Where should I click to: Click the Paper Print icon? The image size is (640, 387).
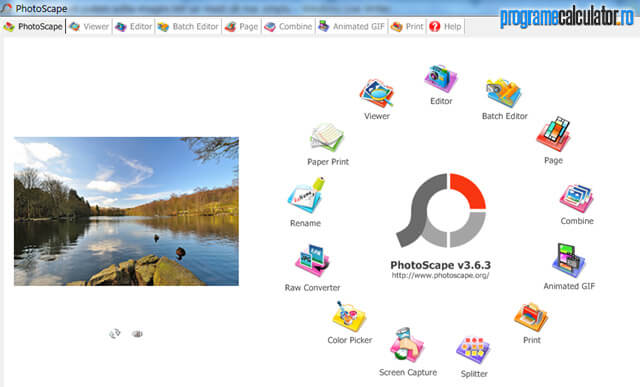[x=327, y=138]
